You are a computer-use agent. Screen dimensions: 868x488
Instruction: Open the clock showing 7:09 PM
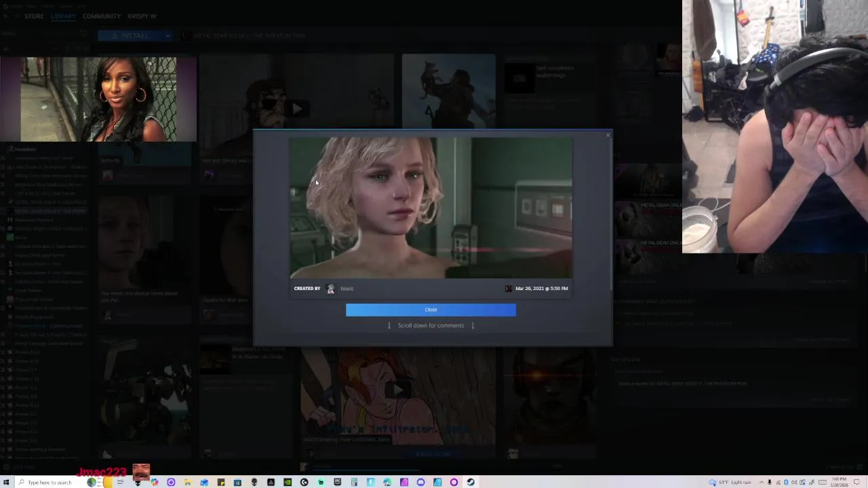tap(839, 482)
